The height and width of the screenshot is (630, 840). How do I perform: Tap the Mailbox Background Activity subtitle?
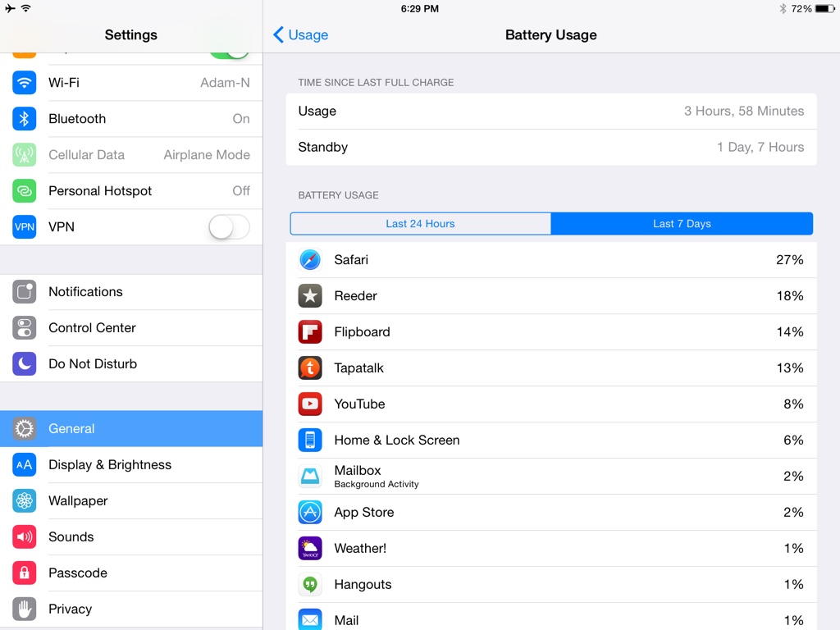tap(377, 484)
